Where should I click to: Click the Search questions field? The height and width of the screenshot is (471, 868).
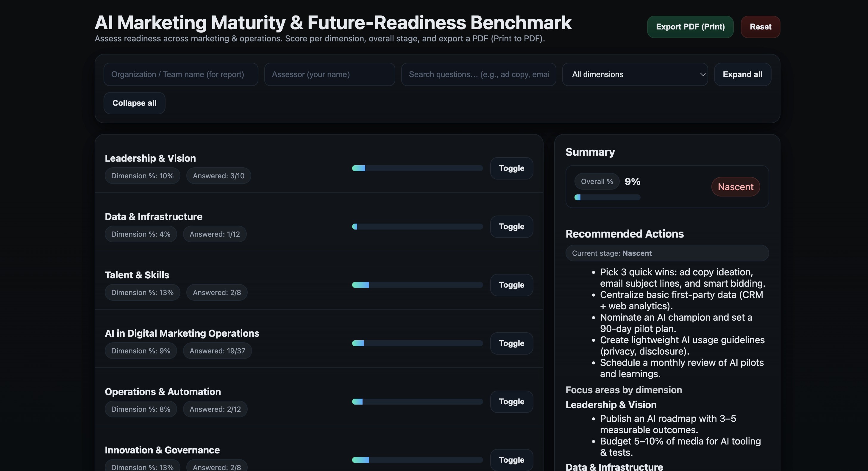478,74
